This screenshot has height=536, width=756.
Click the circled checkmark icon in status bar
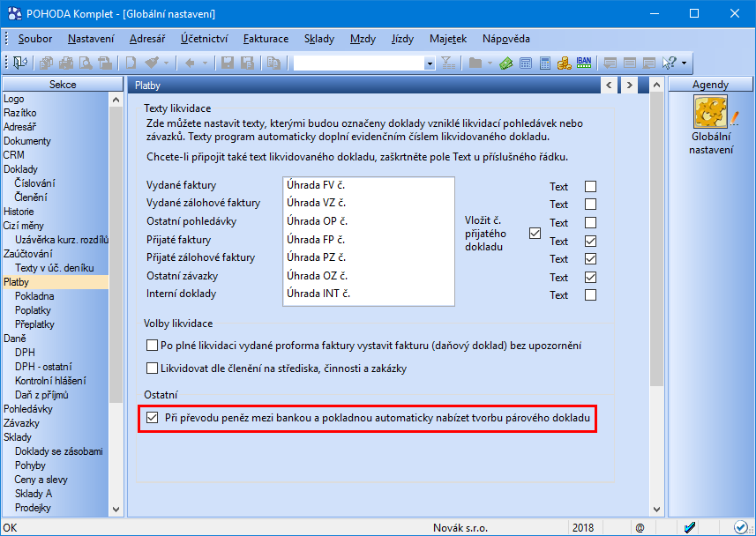[x=740, y=527]
